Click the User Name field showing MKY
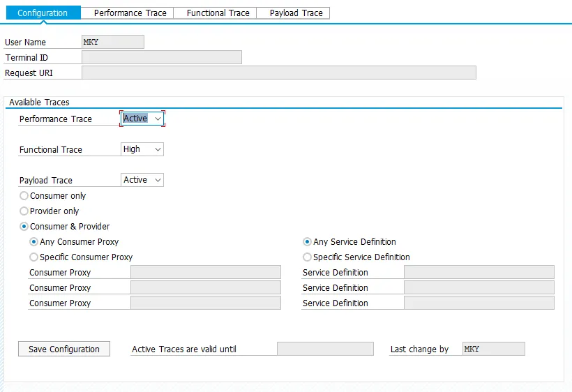572x392 pixels. point(113,42)
